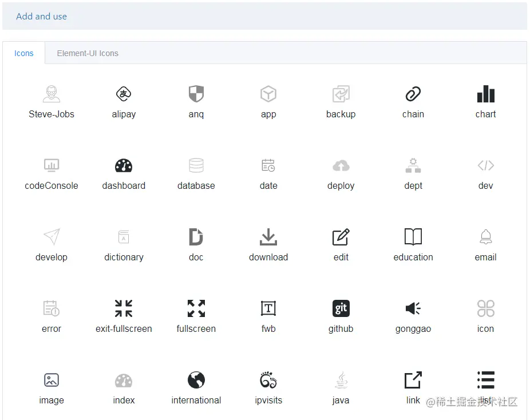Select the four-circle icon labeled icon

(486, 308)
